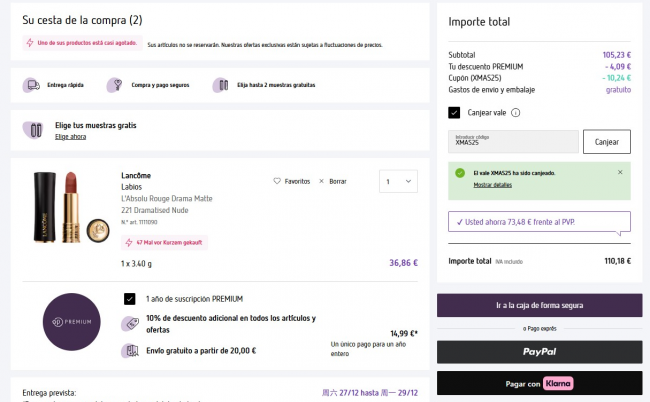This screenshot has width=650, height=402.
Task: Click the voucher code input field
Action: [513, 141]
